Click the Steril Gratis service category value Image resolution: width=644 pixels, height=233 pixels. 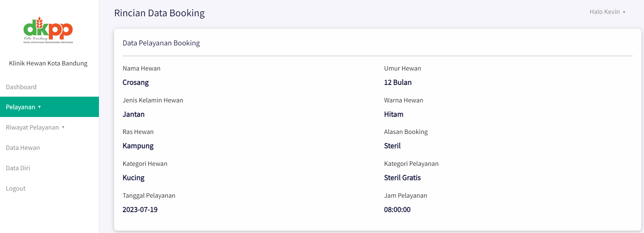tap(402, 178)
